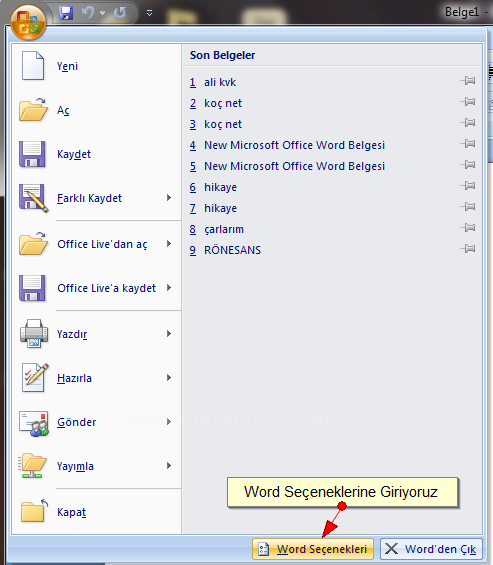
Task: Open Customize Quick Access Toolbar dropdown
Action: point(150,13)
